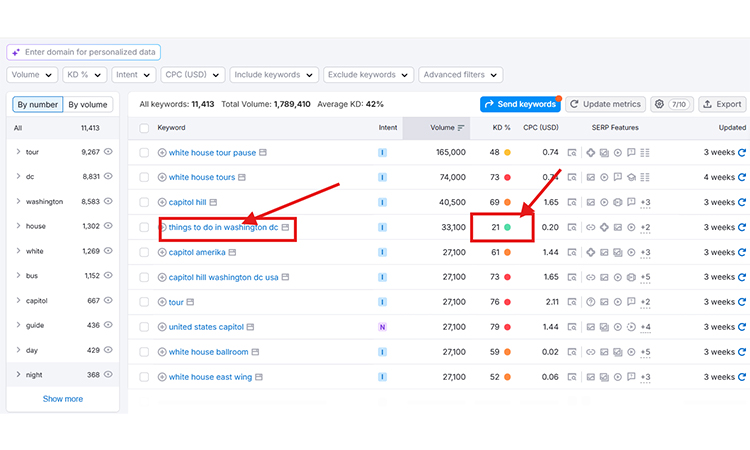Check the box for white house tour pause
This screenshot has width=750, height=450.
(144, 153)
